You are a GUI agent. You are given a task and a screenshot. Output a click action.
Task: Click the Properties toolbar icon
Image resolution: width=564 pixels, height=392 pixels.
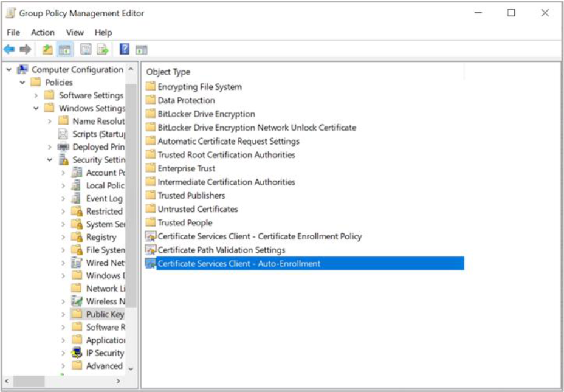coord(86,50)
